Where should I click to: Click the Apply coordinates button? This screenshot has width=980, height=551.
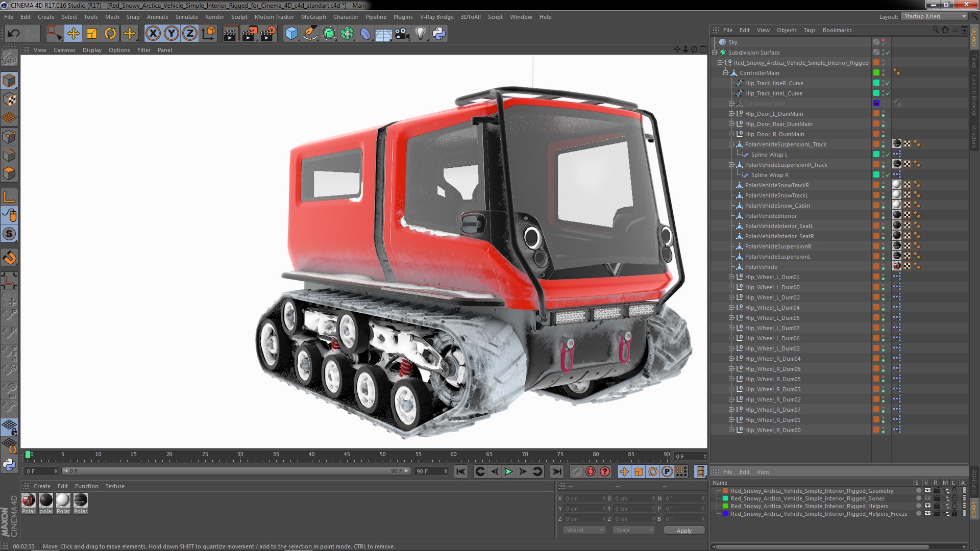(x=684, y=531)
